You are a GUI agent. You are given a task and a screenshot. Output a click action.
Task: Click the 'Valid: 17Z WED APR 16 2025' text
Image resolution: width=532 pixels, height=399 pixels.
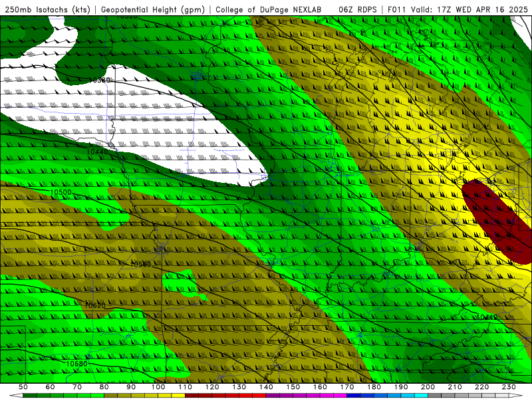pos(469,9)
